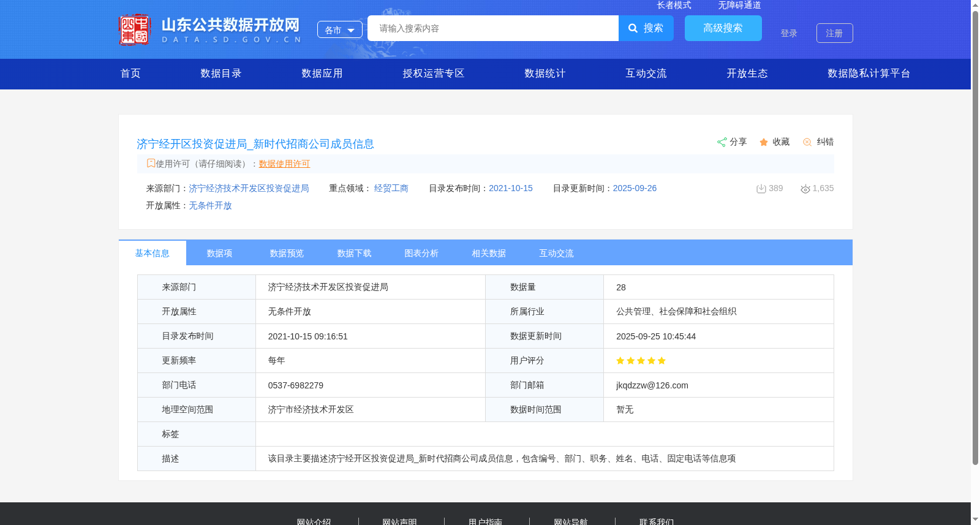Click the scrollbar up arrow

975,5
